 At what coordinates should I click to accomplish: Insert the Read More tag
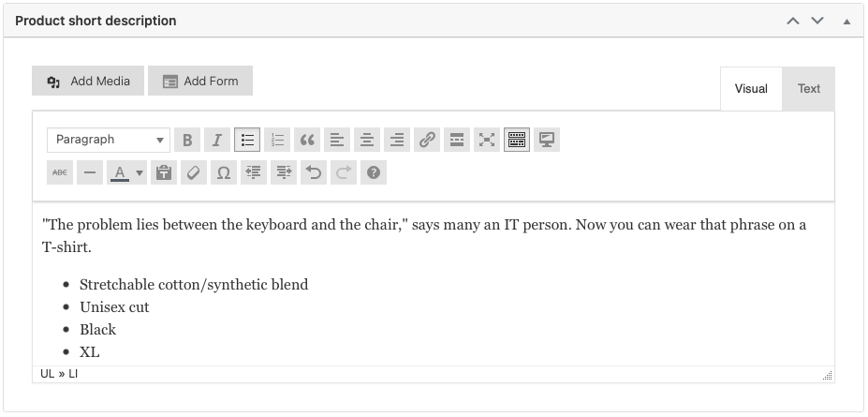click(457, 141)
